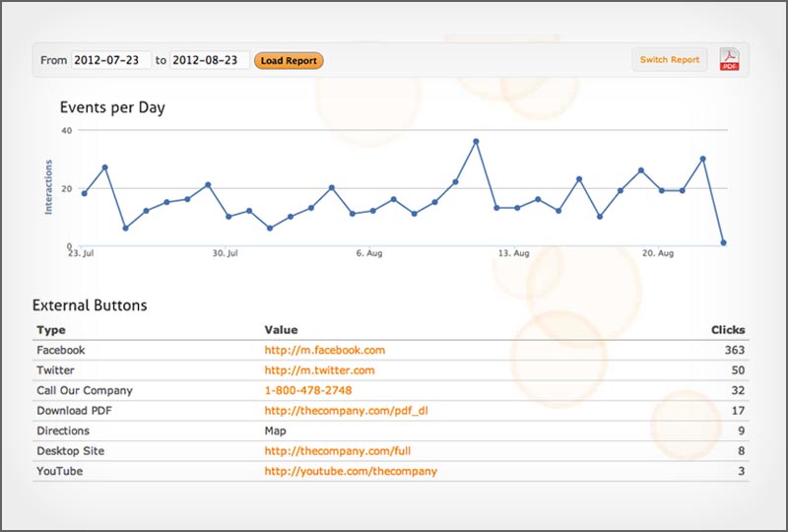This screenshot has height=532, width=788.
Task: Click the Type column header
Action: click(50, 330)
